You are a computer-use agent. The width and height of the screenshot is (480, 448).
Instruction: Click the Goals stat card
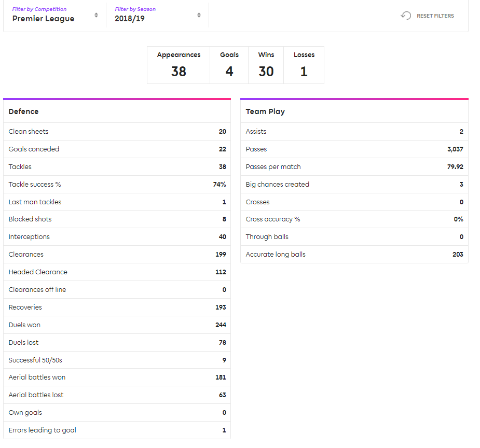(229, 65)
